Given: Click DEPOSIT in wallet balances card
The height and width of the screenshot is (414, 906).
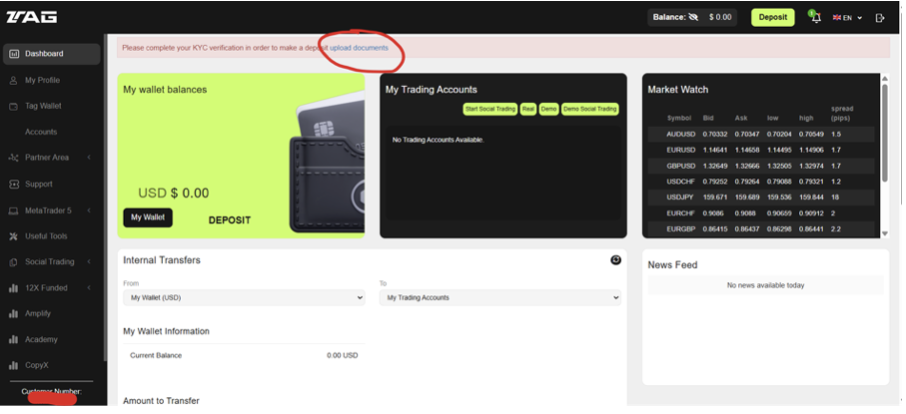Looking at the screenshot, I should point(229,220).
